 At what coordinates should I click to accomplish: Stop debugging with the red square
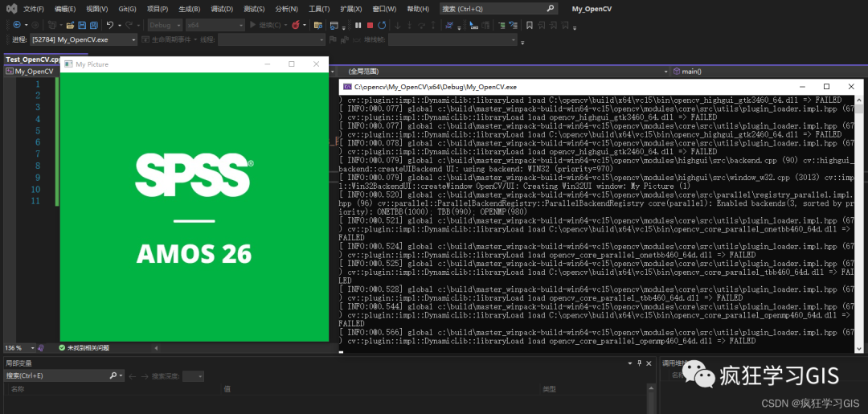(370, 25)
